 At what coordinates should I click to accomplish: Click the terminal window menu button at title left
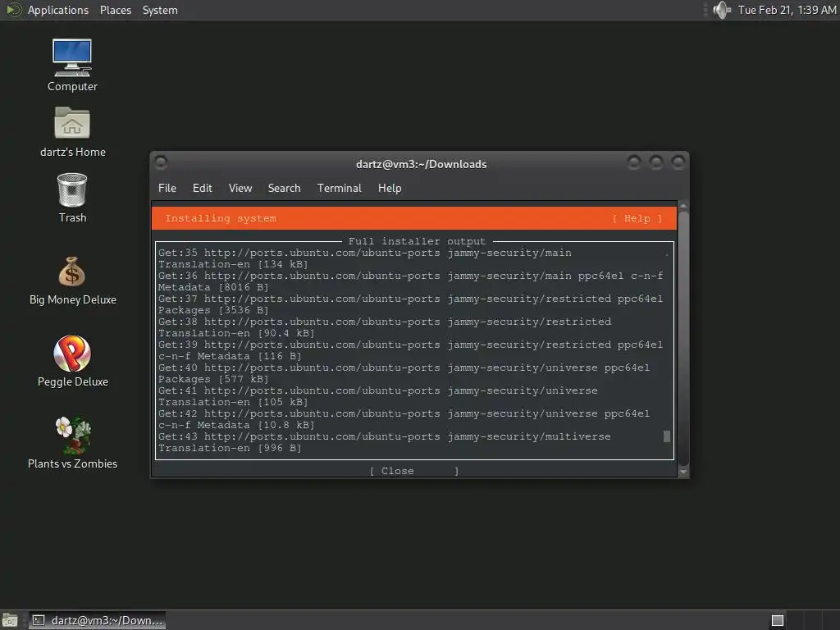click(x=161, y=162)
